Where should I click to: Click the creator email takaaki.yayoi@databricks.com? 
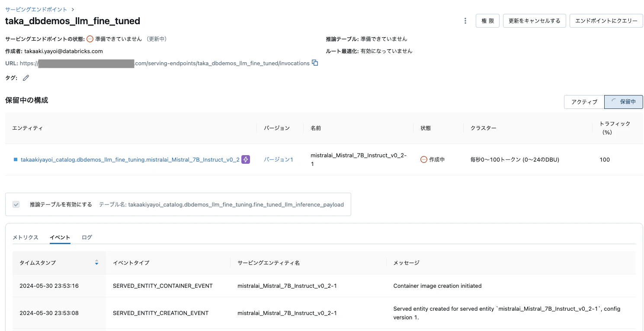point(64,51)
